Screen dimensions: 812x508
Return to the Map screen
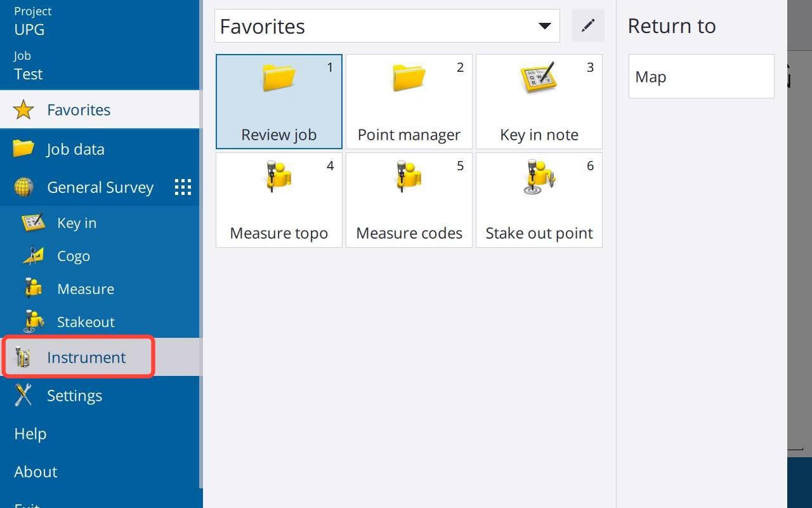[701, 77]
